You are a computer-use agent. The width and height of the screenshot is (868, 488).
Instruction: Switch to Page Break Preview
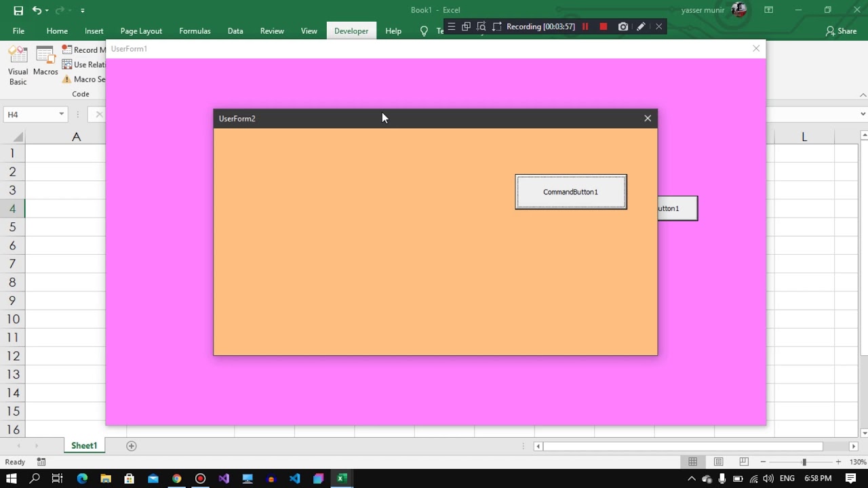click(744, 462)
